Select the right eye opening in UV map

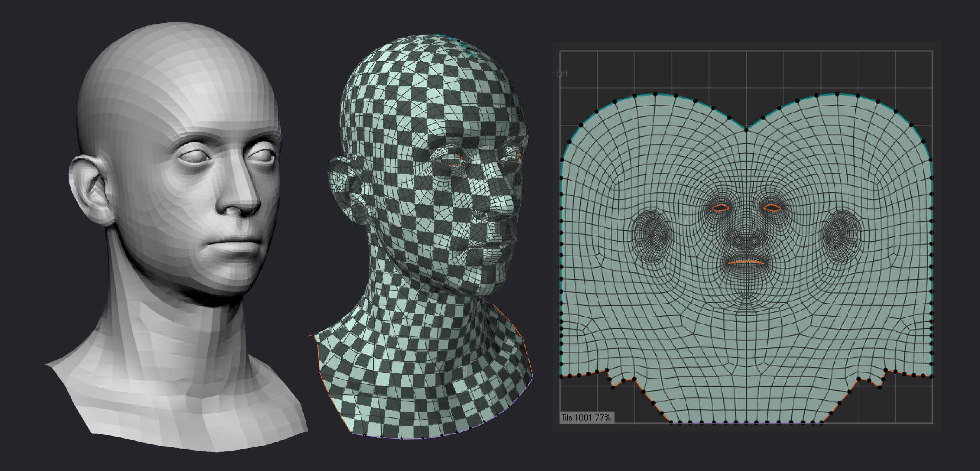click(x=772, y=208)
